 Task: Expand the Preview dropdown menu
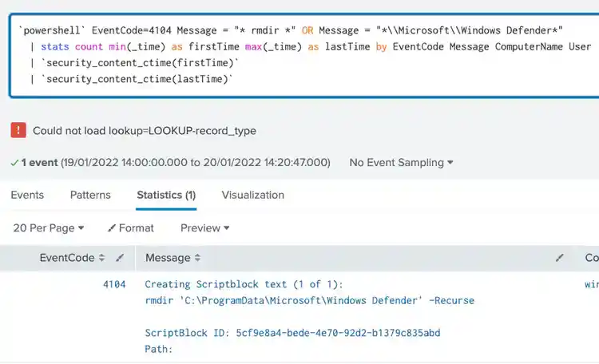(204, 227)
